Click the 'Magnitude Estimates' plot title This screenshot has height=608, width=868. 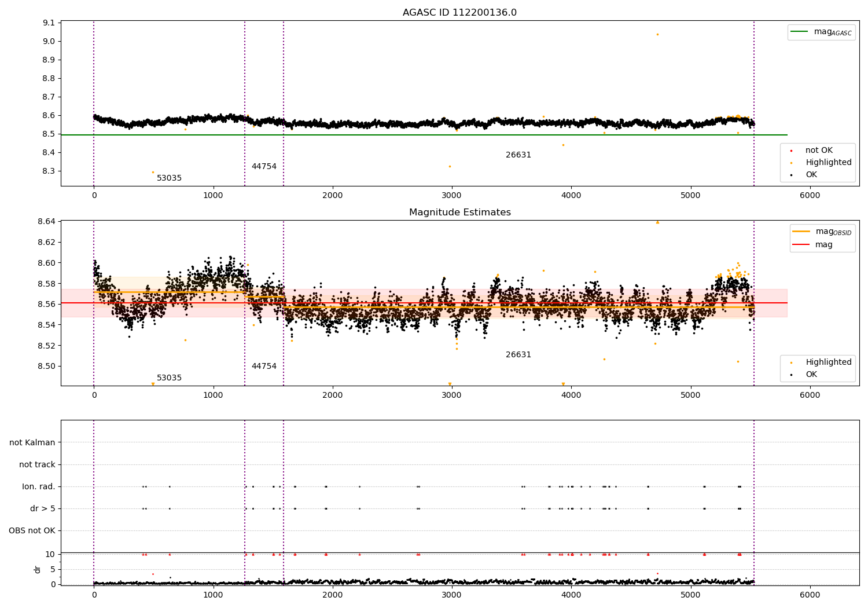459,213
